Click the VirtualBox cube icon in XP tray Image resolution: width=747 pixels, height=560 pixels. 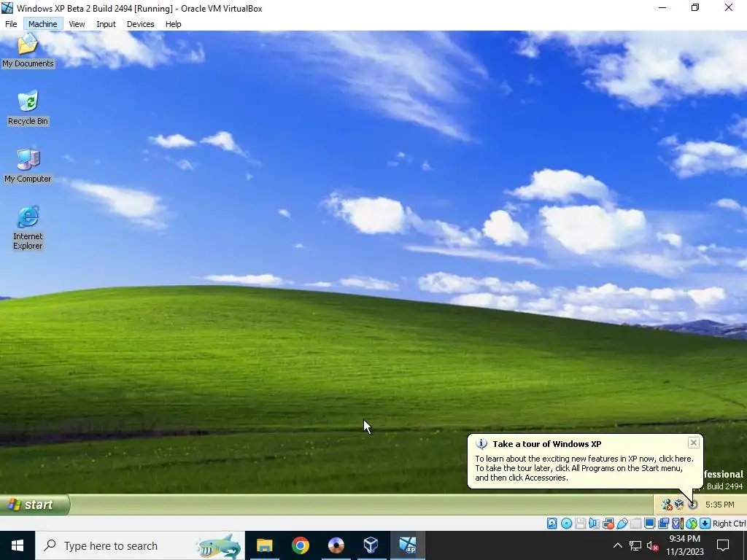(x=679, y=505)
